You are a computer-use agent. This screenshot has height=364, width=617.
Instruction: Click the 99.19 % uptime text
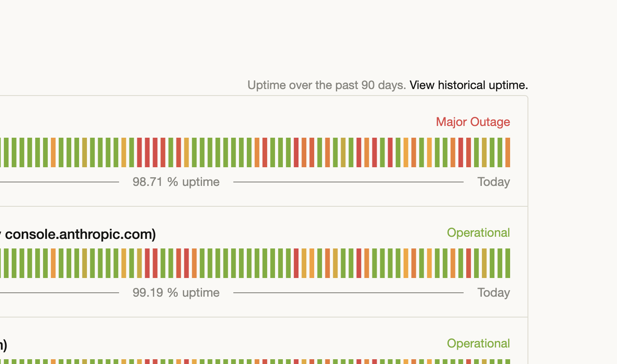[x=176, y=293]
